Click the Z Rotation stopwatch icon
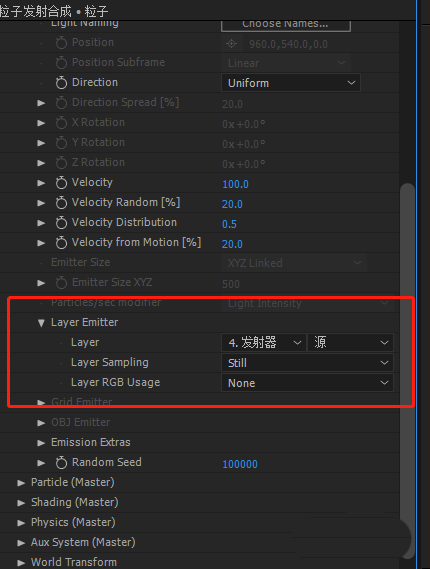This screenshot has height=569, width=430. coord(61,163)
